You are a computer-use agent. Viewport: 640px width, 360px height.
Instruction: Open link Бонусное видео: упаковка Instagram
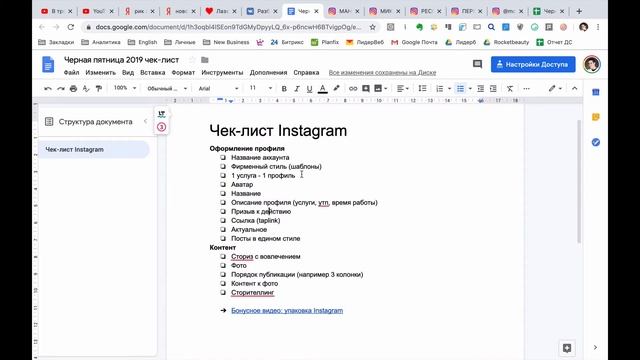(287, 311)
